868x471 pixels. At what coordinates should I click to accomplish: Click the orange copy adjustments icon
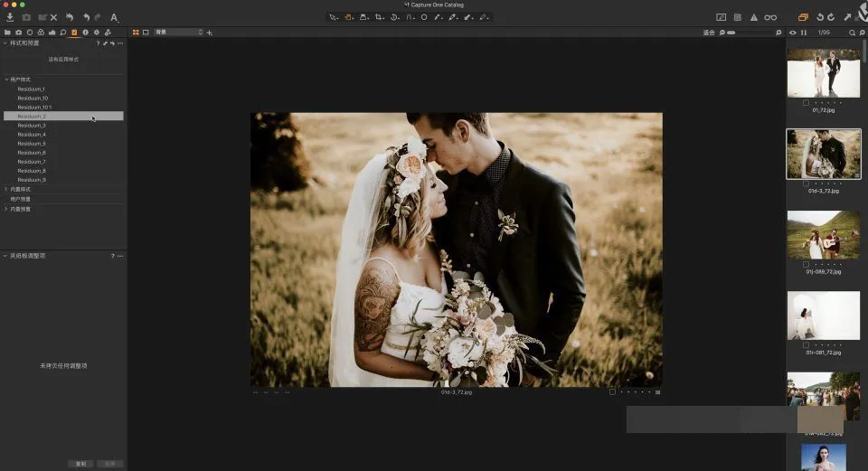click(803, 17)
